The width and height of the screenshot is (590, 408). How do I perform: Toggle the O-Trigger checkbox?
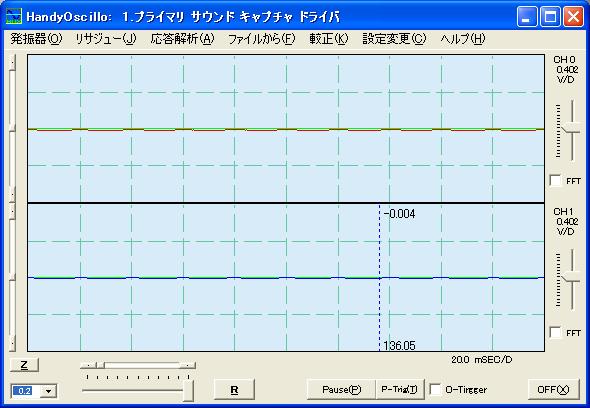click(x=435, y=390)
